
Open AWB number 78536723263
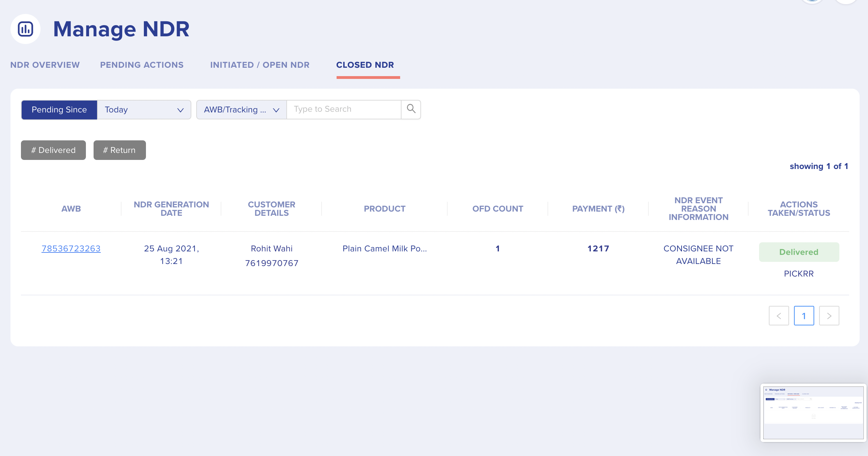click(71, 249)
